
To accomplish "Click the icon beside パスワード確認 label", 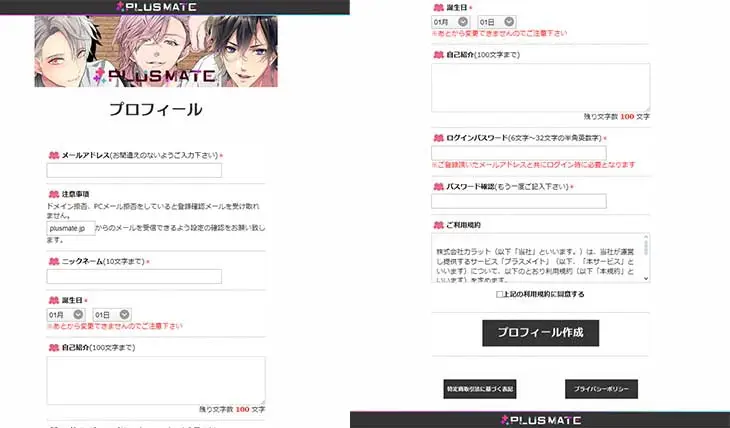I will [x=439, y=187].
